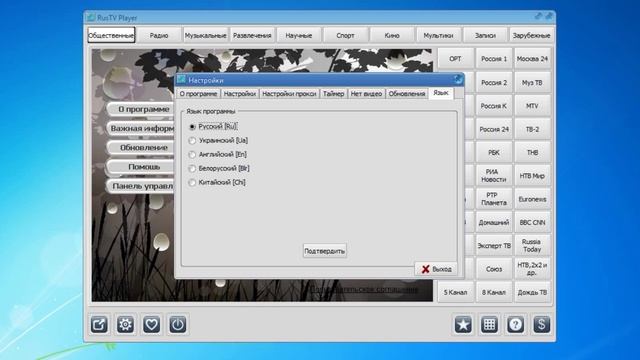Play the BBC CNN channel
This screenshot has height=360, width=640.
point(532,222)
